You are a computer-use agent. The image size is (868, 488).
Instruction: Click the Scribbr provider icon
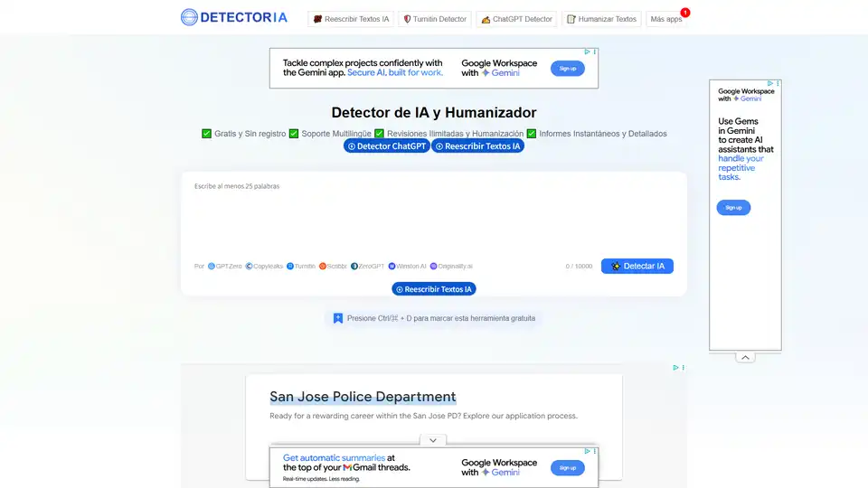click(x=323, y=266)
